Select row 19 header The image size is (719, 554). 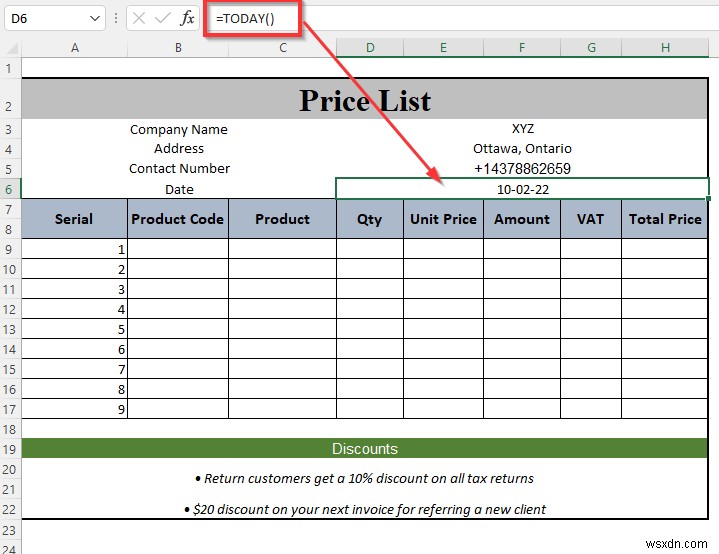tap(9, 449)
